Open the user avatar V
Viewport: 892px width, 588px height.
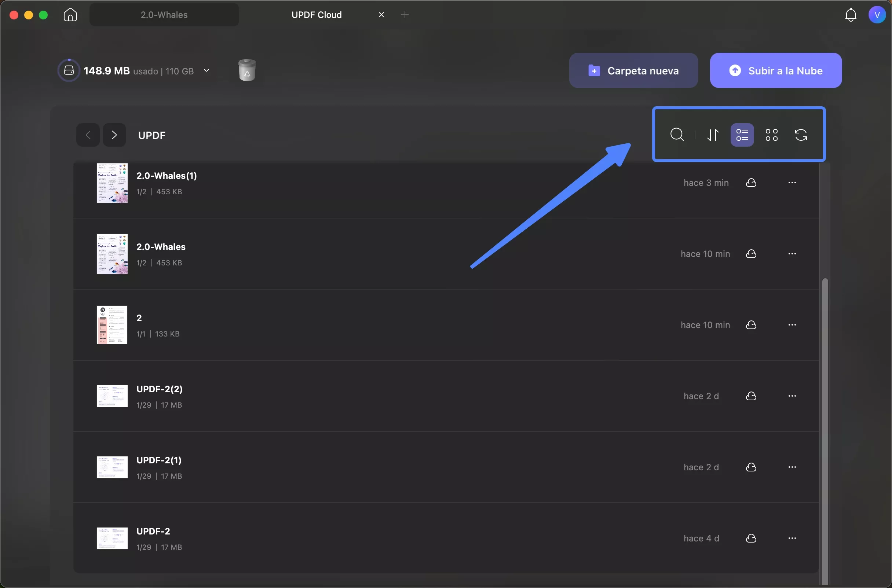click(x=877, y=15)
